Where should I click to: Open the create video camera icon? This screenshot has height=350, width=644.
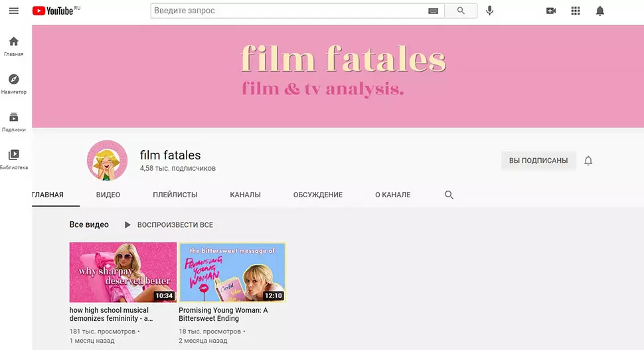pos(551,11)
